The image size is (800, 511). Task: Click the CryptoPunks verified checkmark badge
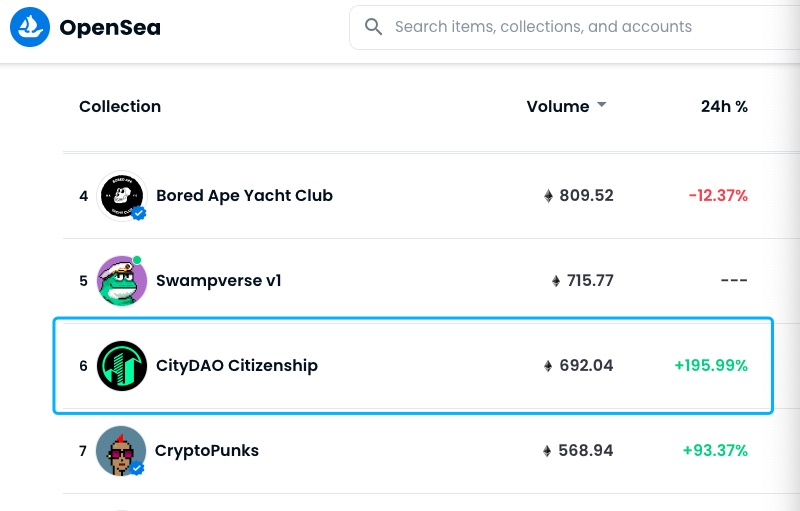pyautogui.click(x=137, y=468)
